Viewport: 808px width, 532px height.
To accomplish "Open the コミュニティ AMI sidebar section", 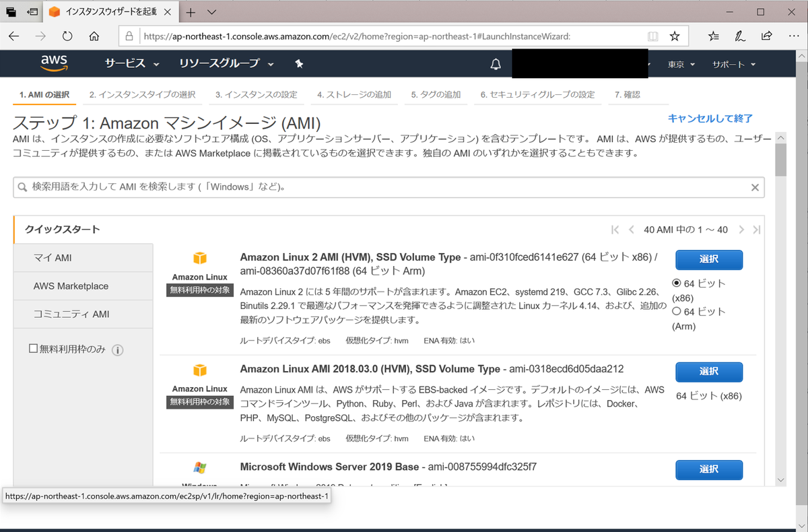I will [71, 314].
